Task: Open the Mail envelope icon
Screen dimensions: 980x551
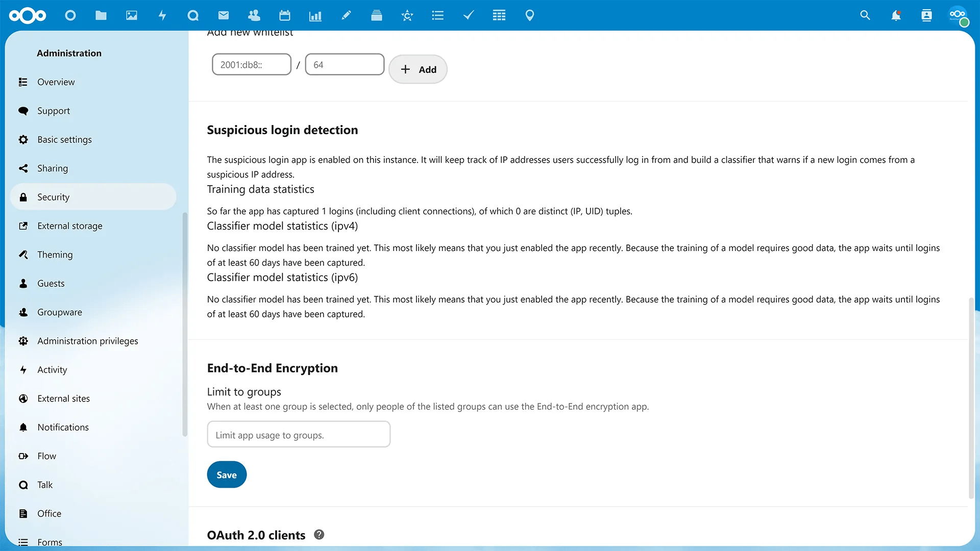Action: pyautogui.click(x=224, y=15)
